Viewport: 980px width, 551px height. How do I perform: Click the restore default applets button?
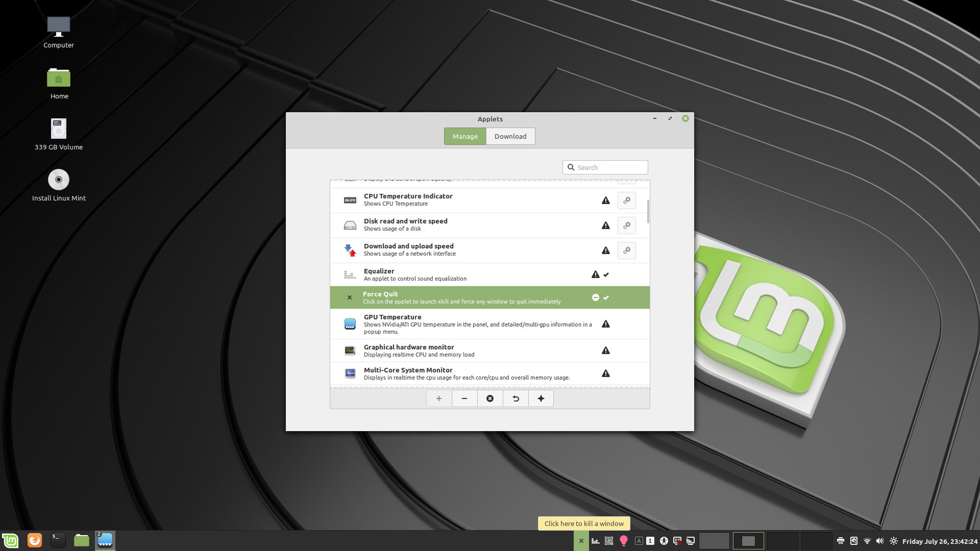click(516, 397)
